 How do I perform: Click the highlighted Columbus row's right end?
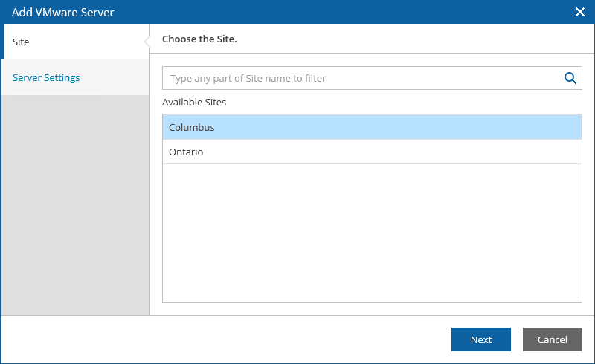point(531,127)
